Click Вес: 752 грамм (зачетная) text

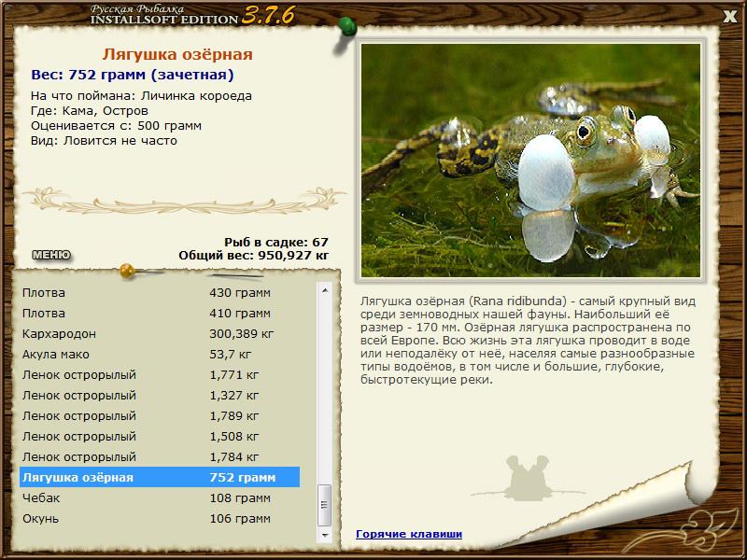(133, 75)
